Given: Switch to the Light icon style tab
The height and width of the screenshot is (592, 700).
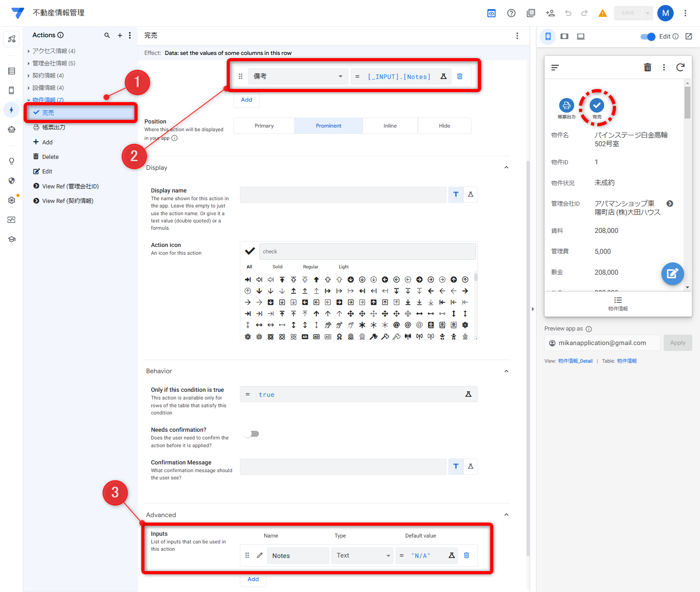Looking at the screenshot, I should click(x=343, y=266).
